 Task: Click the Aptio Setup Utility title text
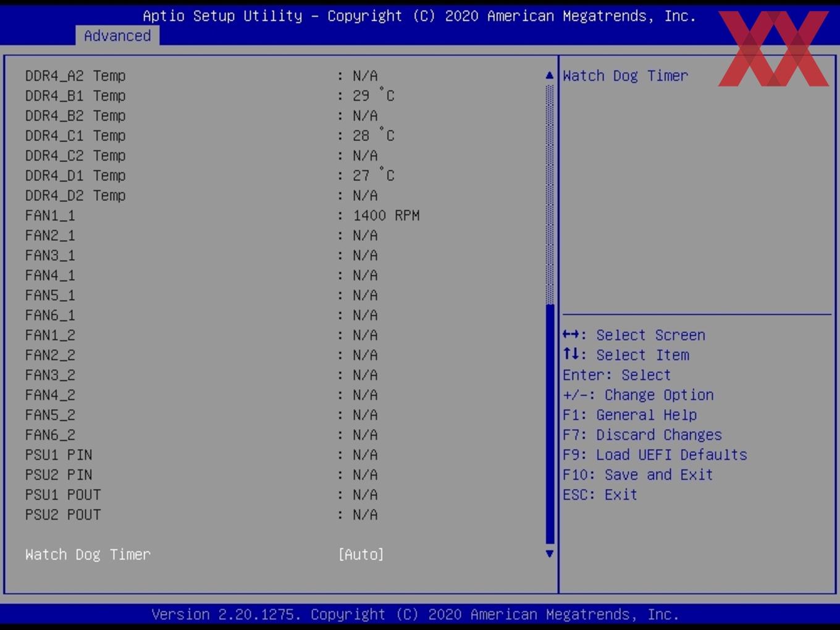tap(419, 16)
